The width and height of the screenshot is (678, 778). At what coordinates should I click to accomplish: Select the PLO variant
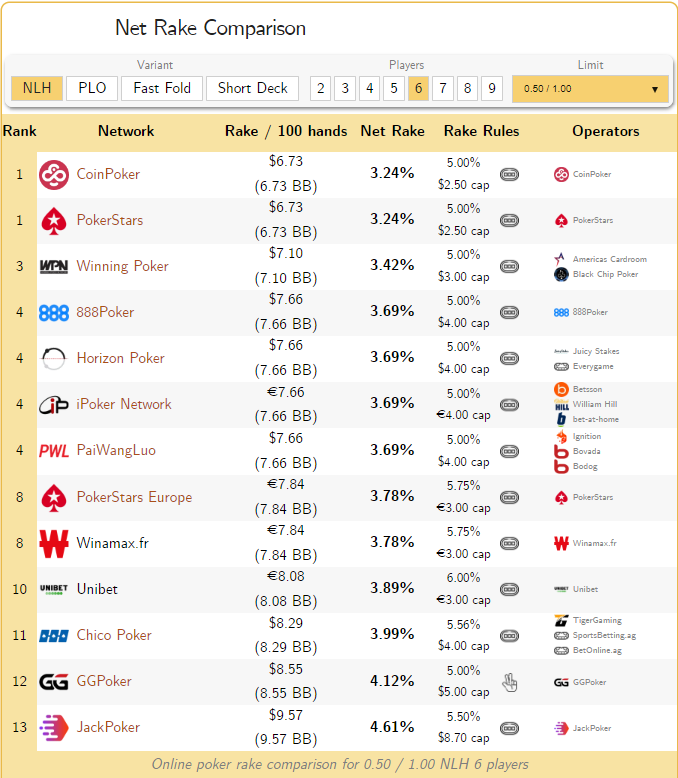click(x=92, y=88)
